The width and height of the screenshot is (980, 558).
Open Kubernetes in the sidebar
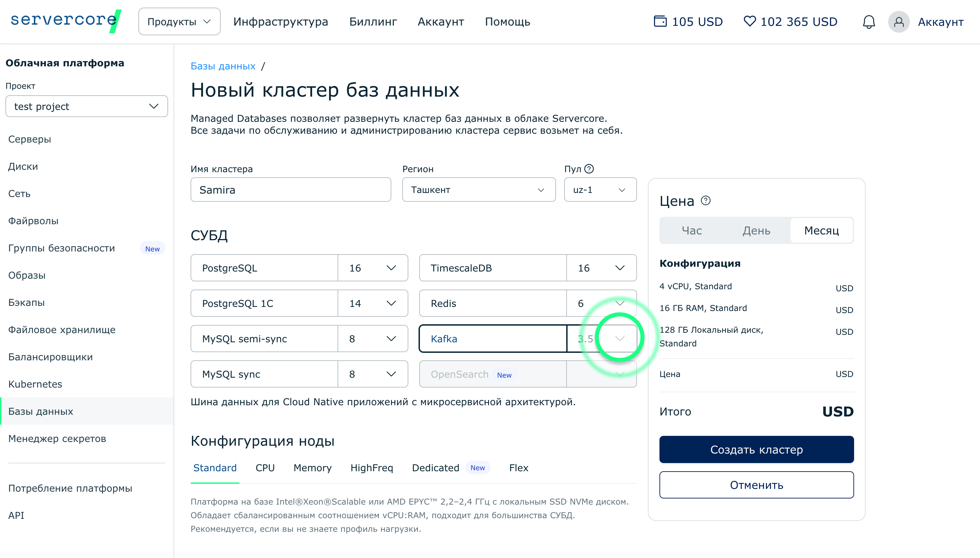[x=35, y=384]
